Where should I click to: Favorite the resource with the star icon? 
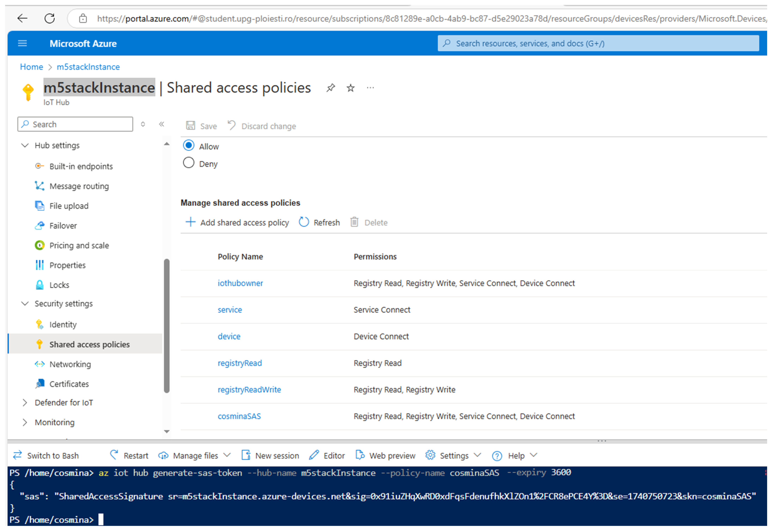click(350, 88)
